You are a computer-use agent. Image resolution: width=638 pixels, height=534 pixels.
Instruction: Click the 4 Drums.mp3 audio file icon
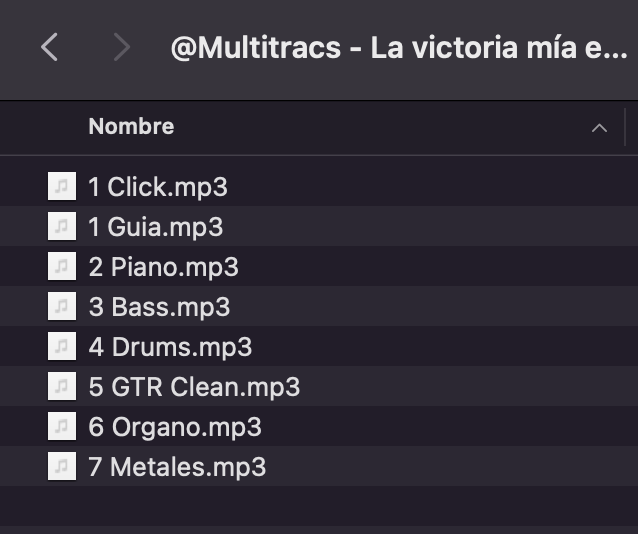point(62,347)
